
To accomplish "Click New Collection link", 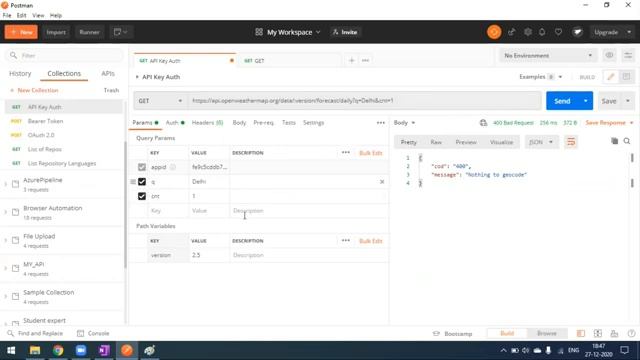I will [34, 90].
